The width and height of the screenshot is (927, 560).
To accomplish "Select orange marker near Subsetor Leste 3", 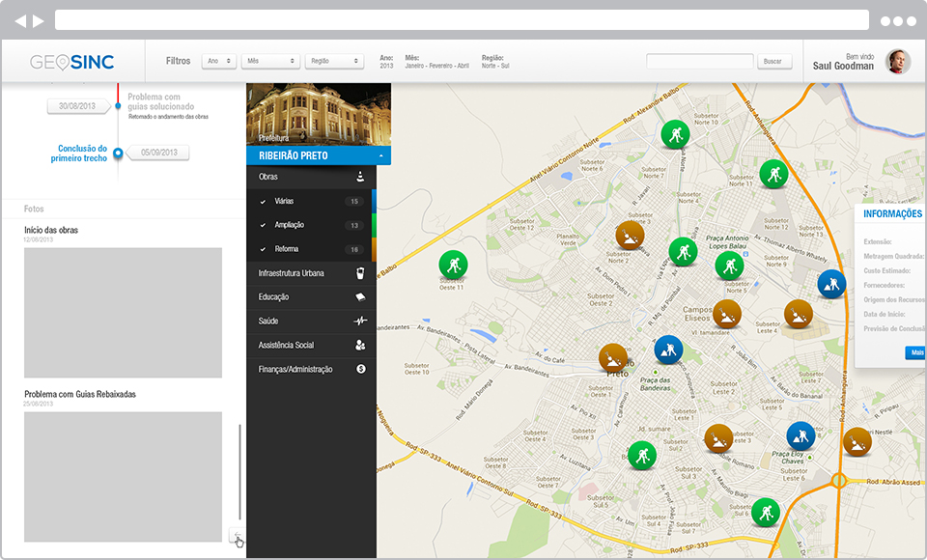I will [x=718, y=438].
